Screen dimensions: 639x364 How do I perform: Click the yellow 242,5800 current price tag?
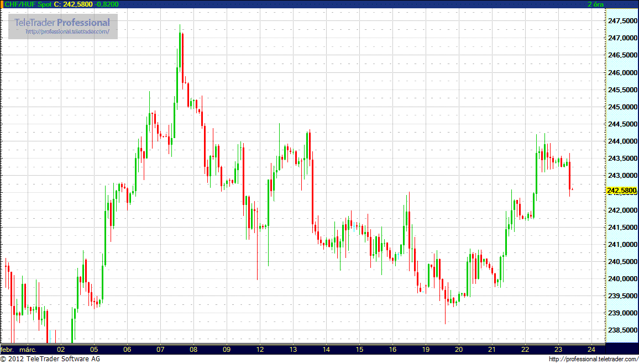[622, 191]
